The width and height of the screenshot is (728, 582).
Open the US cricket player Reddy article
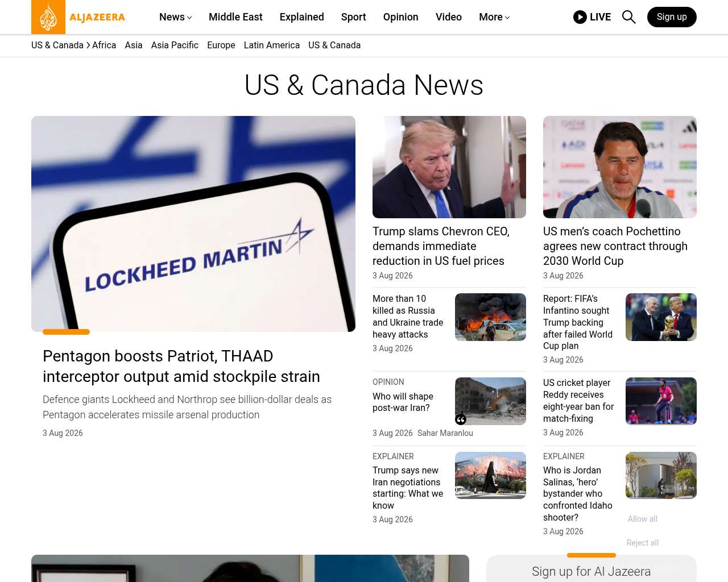tap(578, 401)
